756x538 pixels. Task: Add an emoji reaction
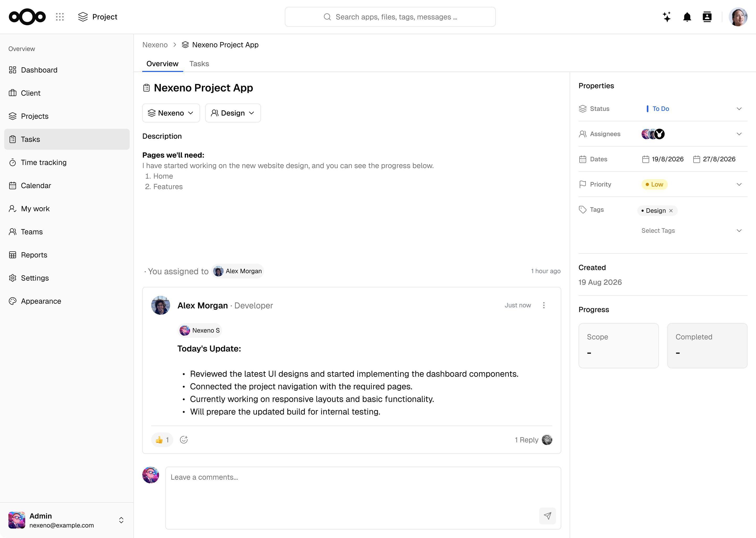pos(184,439)
